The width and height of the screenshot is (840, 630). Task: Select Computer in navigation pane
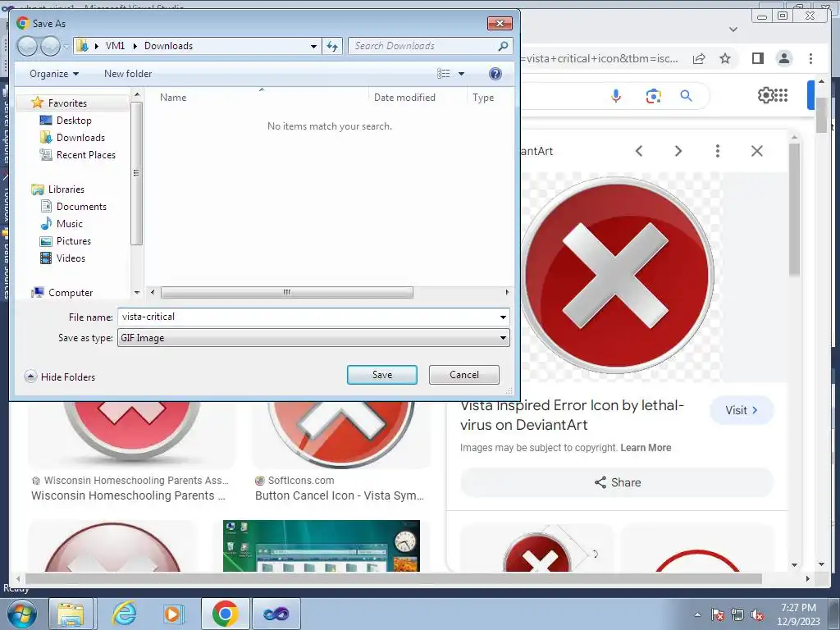point(71,293)
